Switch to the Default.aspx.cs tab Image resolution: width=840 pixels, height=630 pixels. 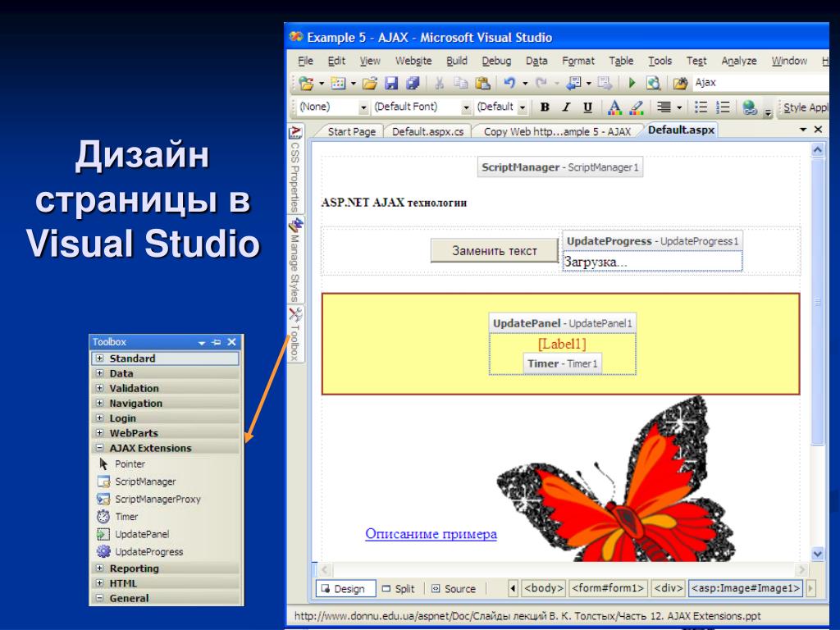coord(427,131)
